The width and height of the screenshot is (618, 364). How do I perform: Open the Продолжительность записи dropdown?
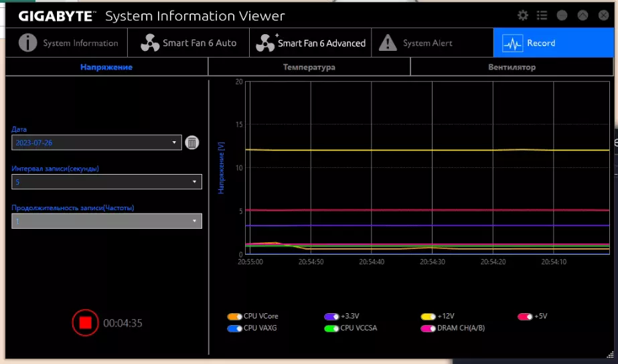[106, 221]
